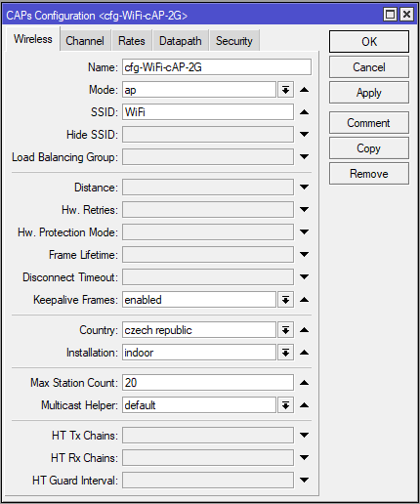This screenshot has width=420, height=504.
Task: Expand the Hw. Retries field
Action: (304, 209)
